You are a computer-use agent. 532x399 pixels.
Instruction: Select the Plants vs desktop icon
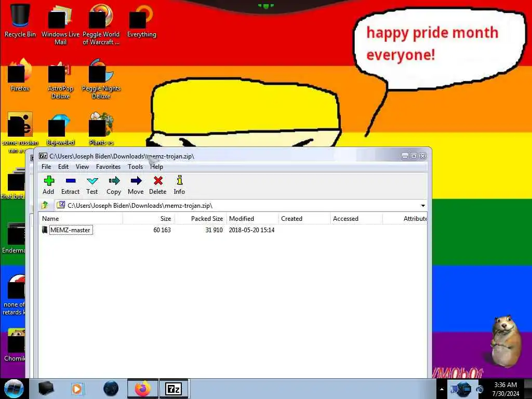[x=101, y=129]
